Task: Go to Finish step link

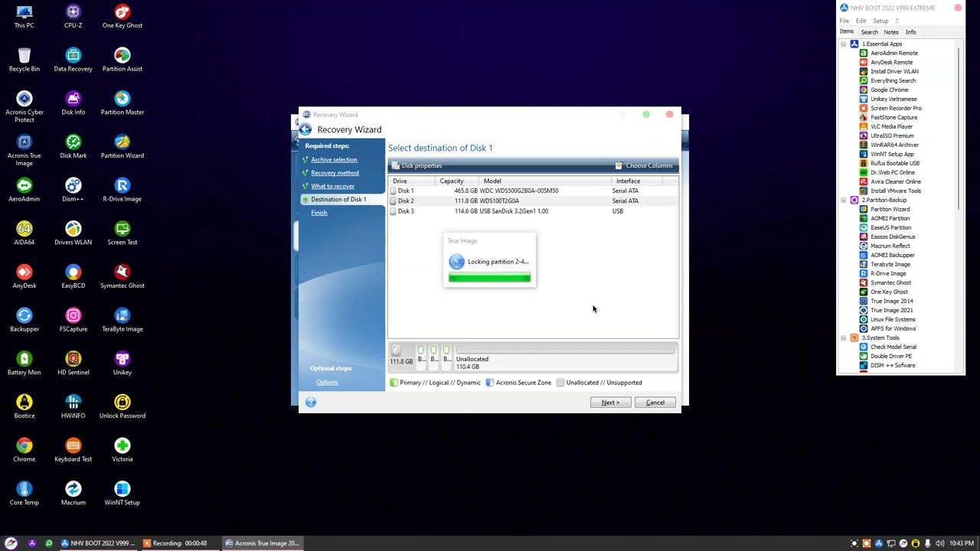Action: tap(319, 213)
